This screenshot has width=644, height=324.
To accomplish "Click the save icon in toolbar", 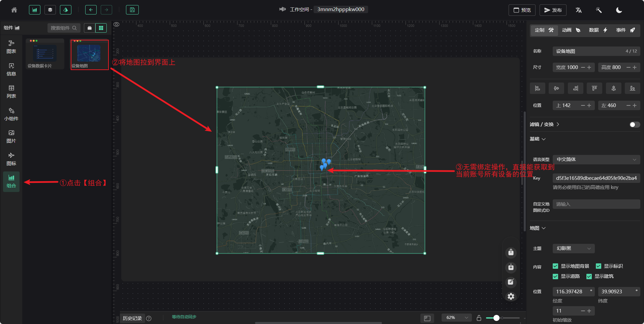I will tap(132, 10).
